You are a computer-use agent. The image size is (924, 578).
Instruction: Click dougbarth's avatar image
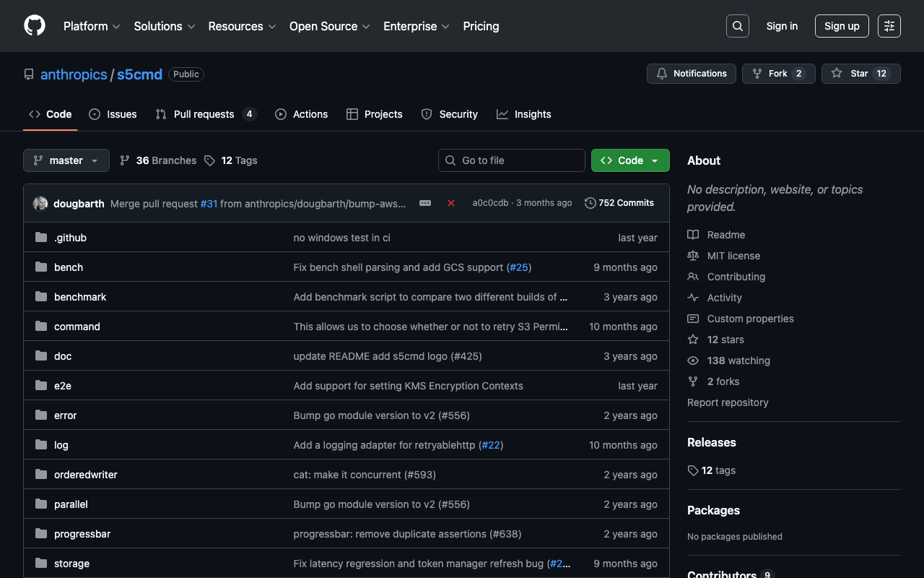point(40,204)
